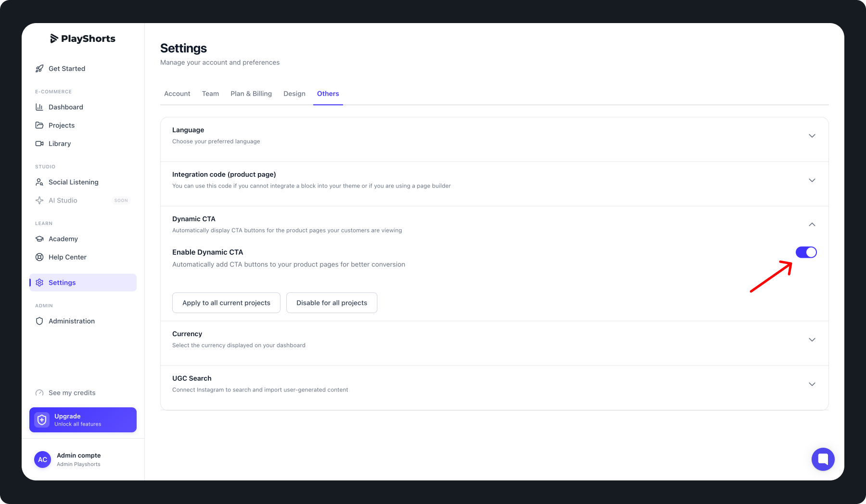Expand the Currency section chevron

click(x=812, y=340)
